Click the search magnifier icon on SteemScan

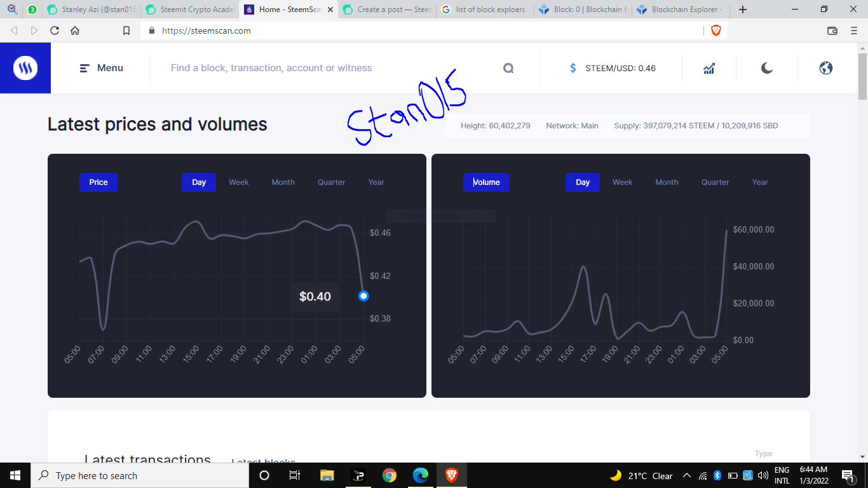tap(508, 68)
